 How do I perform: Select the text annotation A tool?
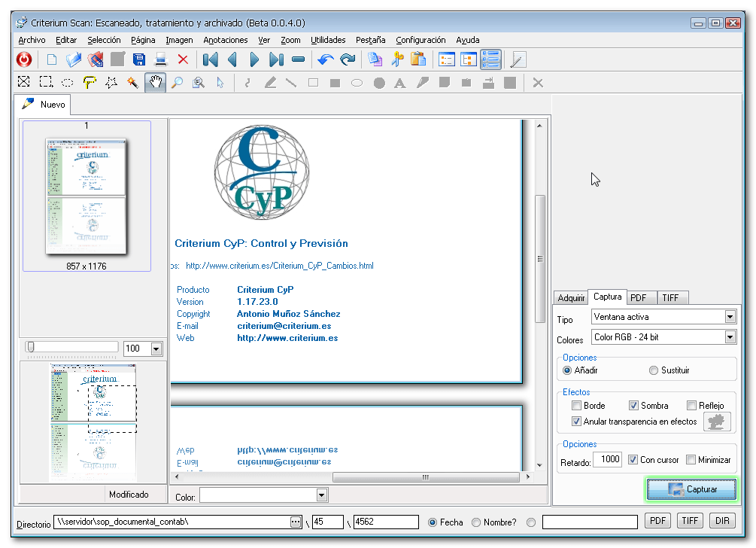click(x=399, y=83)
